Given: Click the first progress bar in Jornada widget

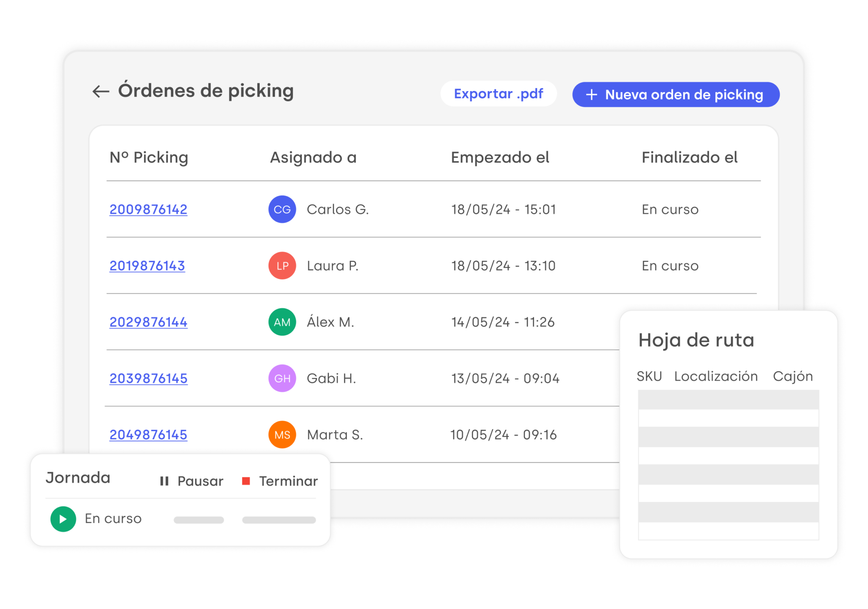Looking at the screenshot, I should (198, 520).
